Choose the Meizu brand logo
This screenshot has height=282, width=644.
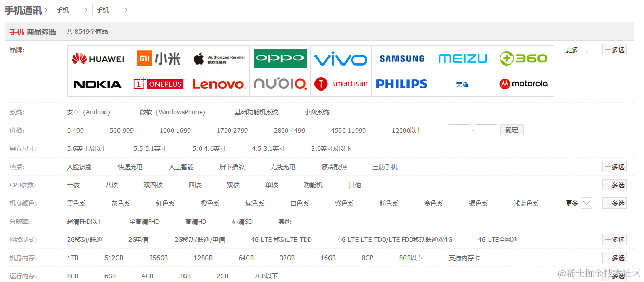463,59
